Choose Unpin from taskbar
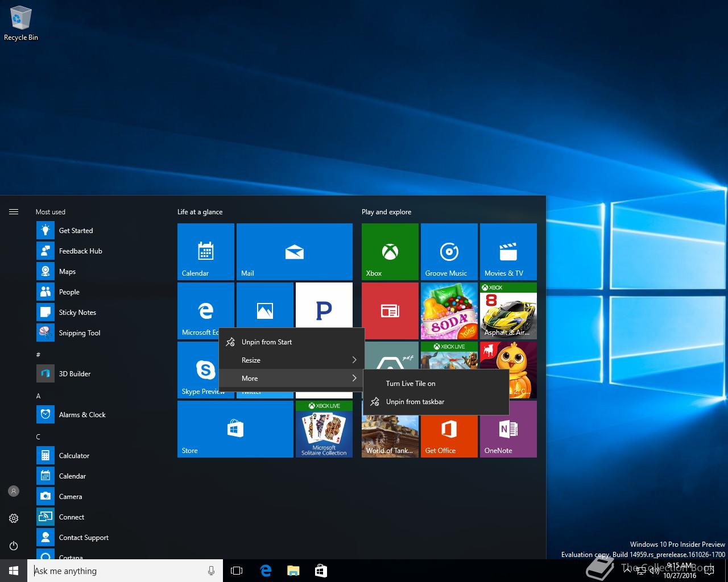 (436, 401)
